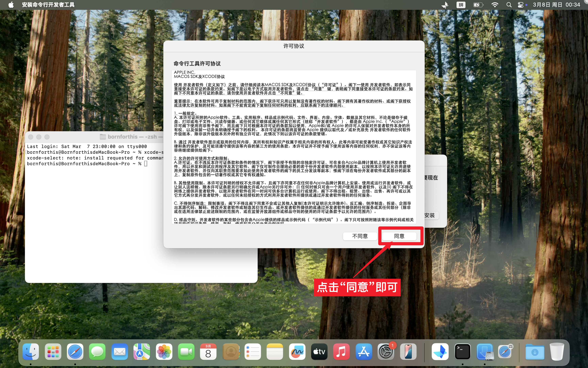Click the 重要提示 paragraph in the license text
The width and height of the screenshot is (588, 368).
pyautogui.click(x=292, y=103)
